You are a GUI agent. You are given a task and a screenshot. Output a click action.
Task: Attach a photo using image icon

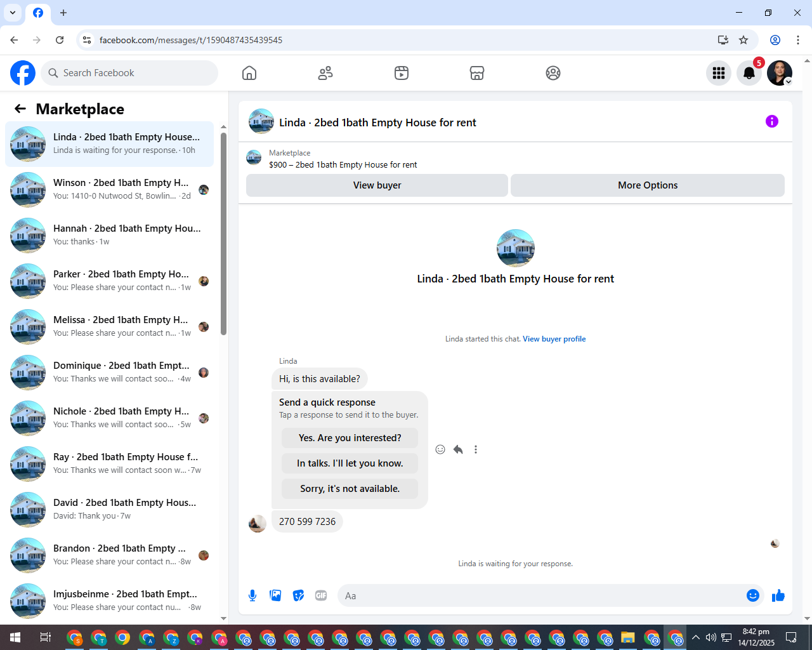coord(275,595)
